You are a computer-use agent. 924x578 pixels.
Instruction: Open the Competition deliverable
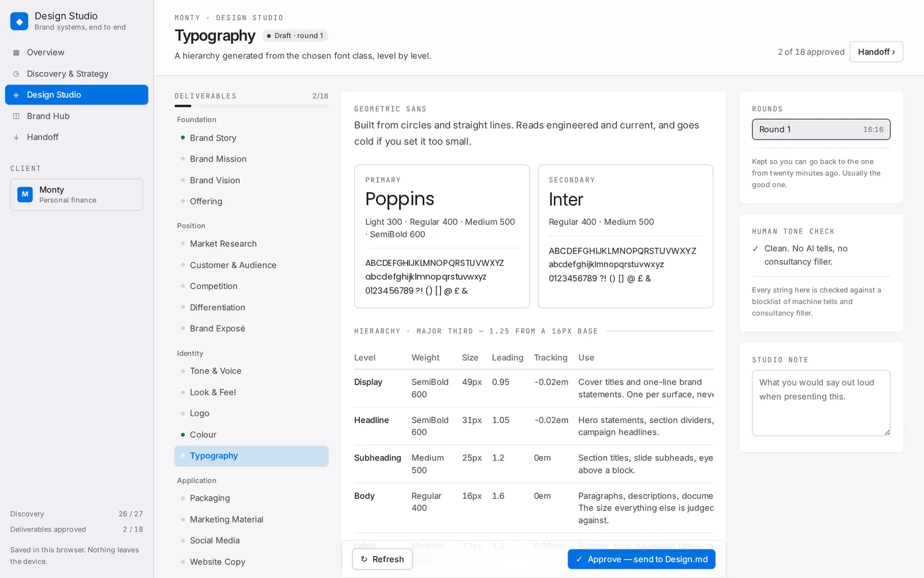coord(252,286)
